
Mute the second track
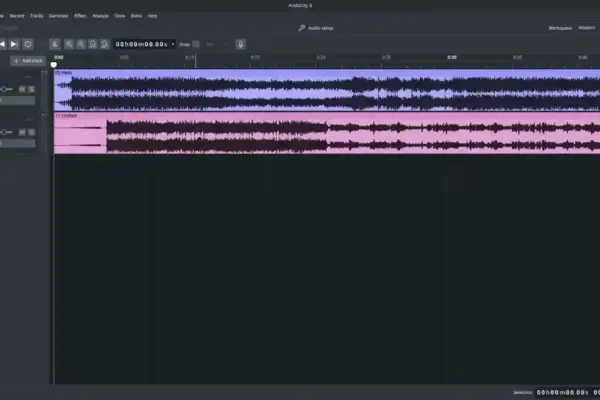[22, 132]
